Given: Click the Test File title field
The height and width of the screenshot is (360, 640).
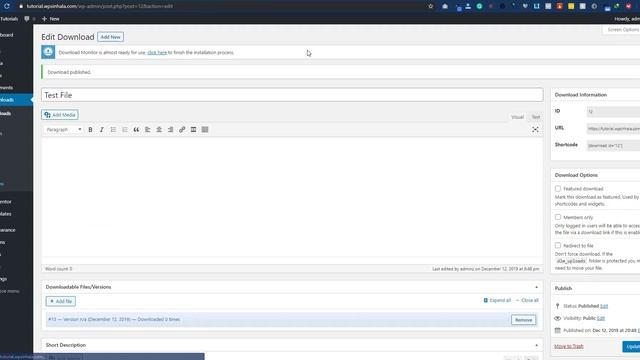Looking at the screenshot, I should pos(292,95).
